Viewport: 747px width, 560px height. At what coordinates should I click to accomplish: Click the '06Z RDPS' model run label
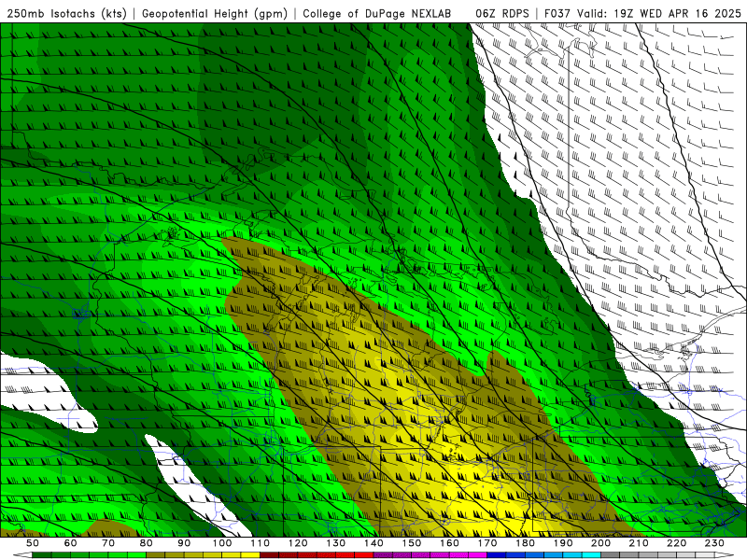501,14
